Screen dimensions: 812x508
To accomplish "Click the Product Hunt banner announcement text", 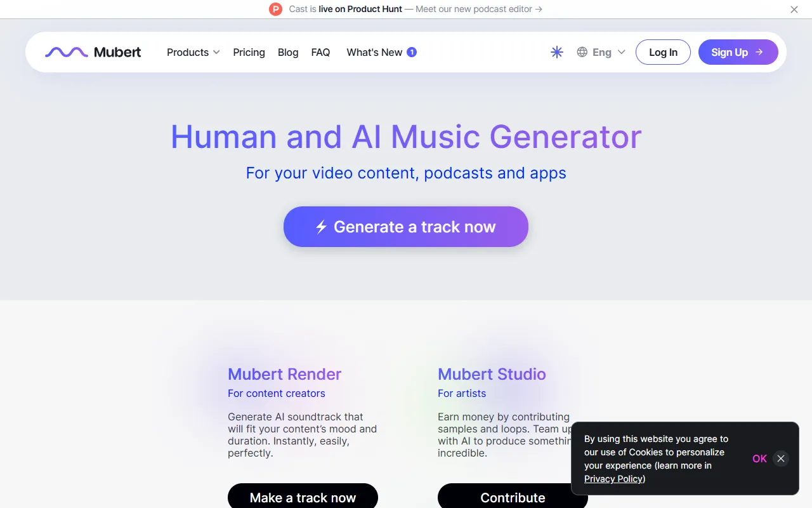I will [x=416, y=9].
